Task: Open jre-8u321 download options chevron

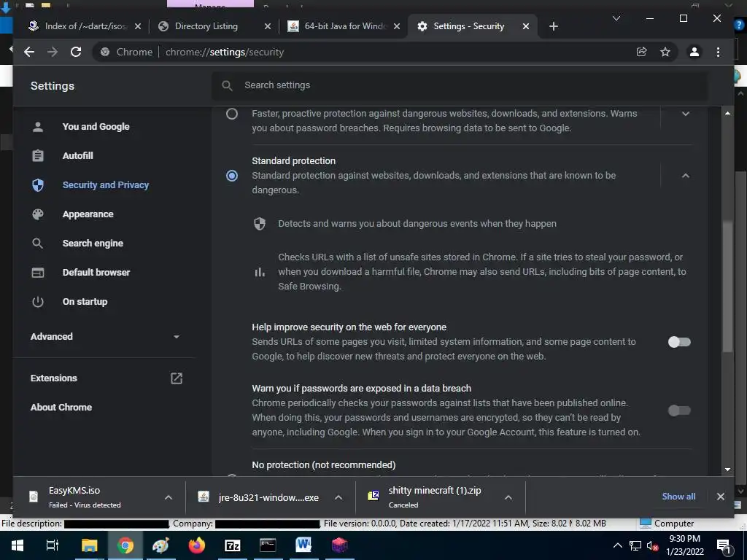Action: pos(338,497)
